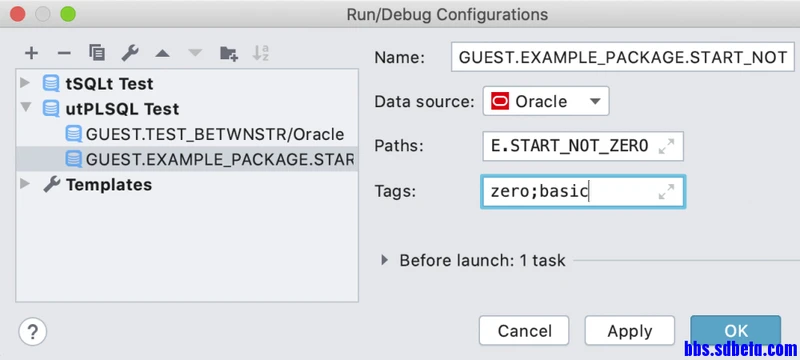
Task: Click the green zoom window button
Action: click(68, 14)
